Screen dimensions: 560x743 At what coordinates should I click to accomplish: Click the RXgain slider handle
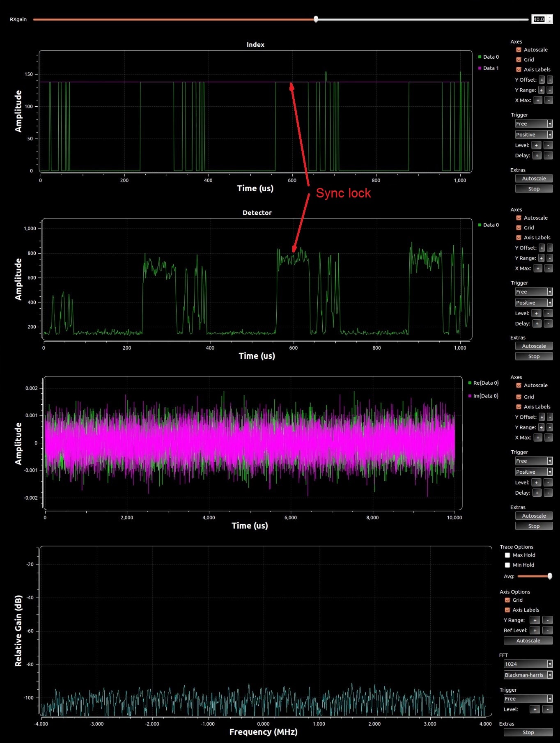coord(316,19)
